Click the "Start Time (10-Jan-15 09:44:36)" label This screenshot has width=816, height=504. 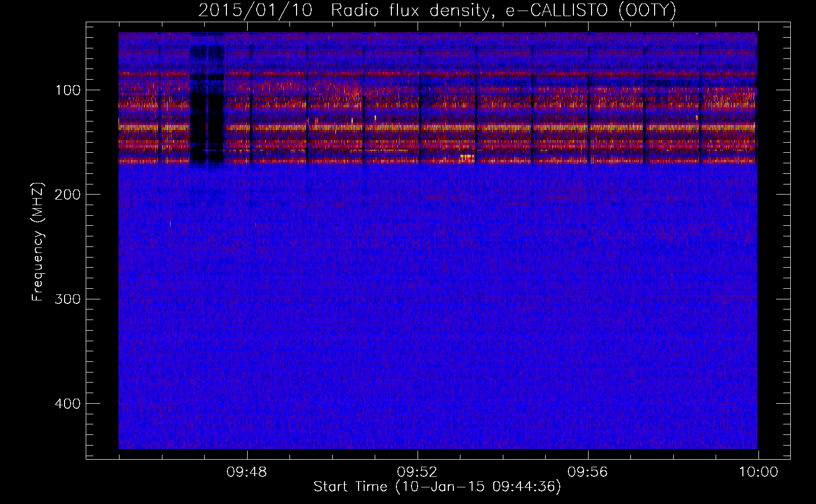click(x=437, y=487)
